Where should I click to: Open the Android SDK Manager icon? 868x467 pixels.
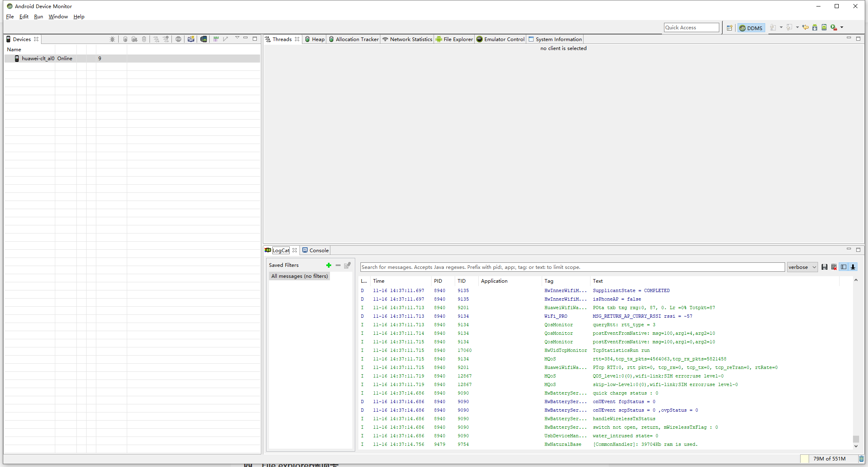tap(815, 28)
